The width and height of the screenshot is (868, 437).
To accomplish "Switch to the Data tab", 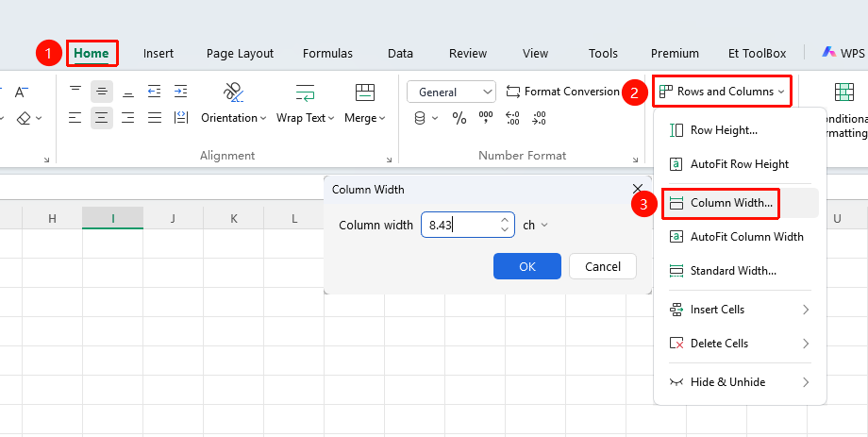I will pos(400,54).
